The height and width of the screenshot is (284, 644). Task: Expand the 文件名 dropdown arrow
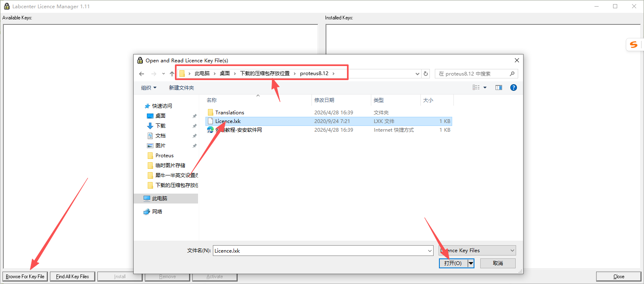tap(430, 251)
